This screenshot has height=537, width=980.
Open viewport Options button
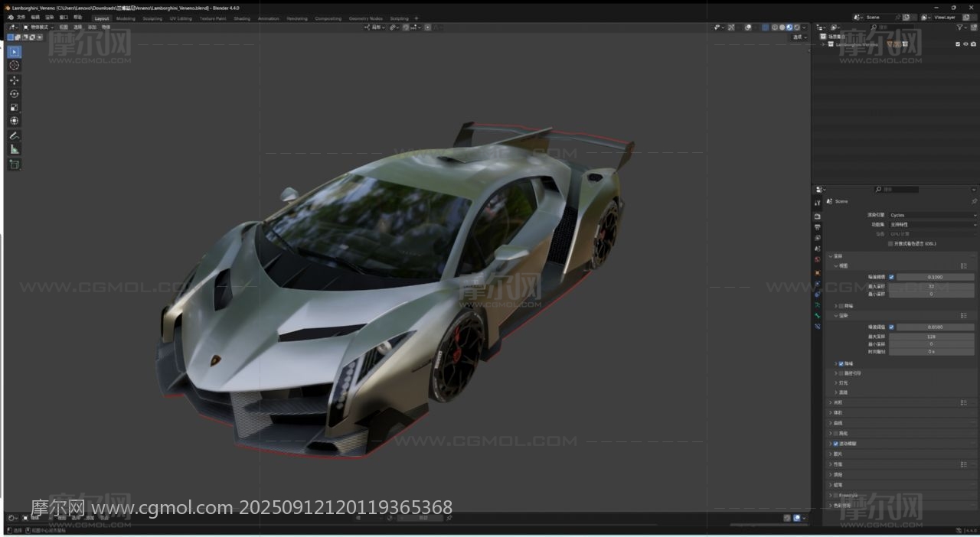pos(799,37)
